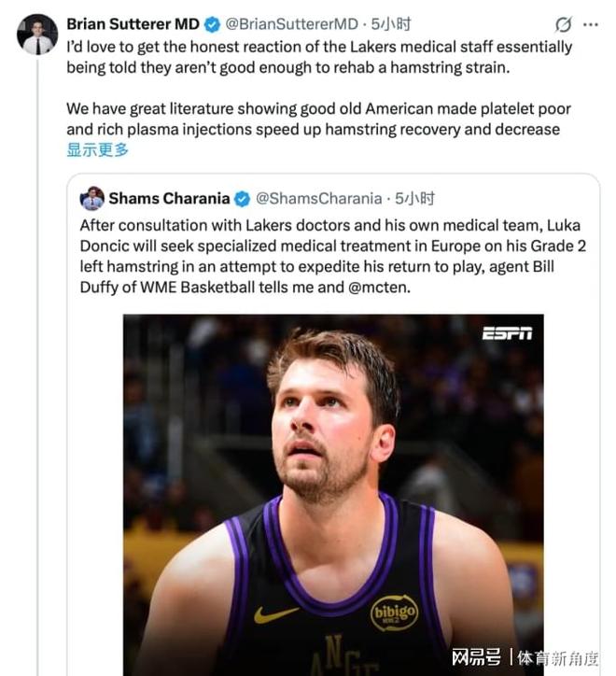Open Brian Sutterer MD's profile name
Image resolution: width=616 pixels, height=676 pixels.
pos(133,24)
